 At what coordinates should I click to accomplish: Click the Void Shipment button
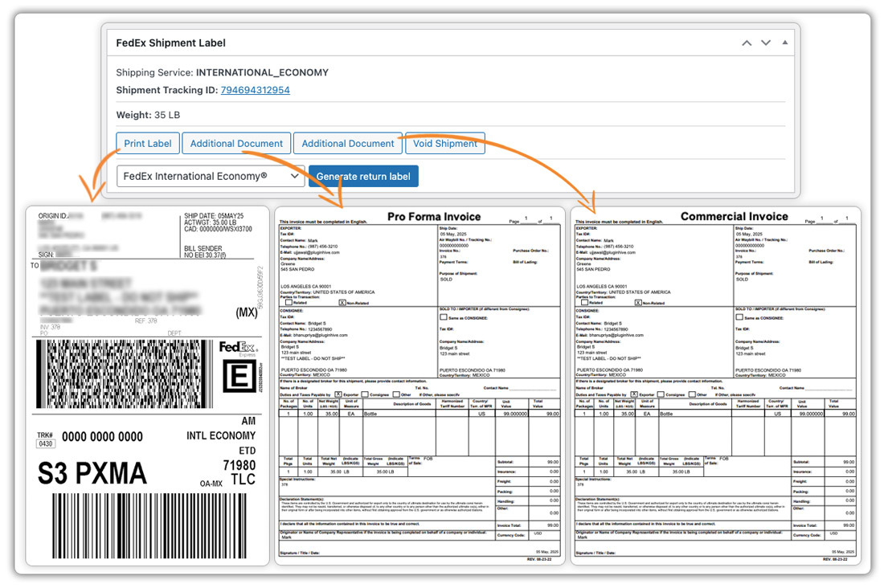tap(445, 143)
